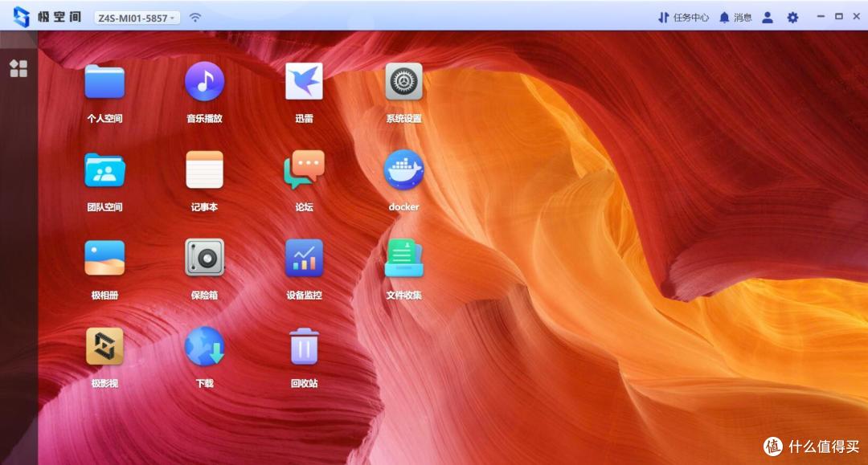Expand the Z4S-MI01-5857 device dropdown

[x=137, y=18]
